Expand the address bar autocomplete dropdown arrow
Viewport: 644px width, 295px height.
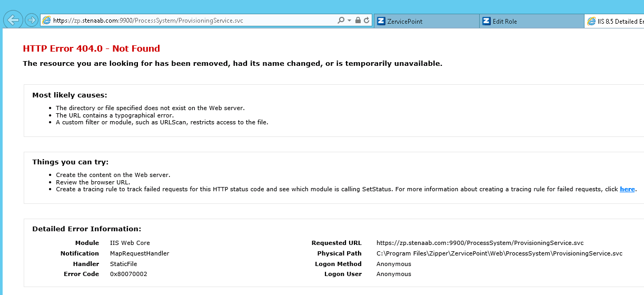pyautogui.click(x=349, y=21)
